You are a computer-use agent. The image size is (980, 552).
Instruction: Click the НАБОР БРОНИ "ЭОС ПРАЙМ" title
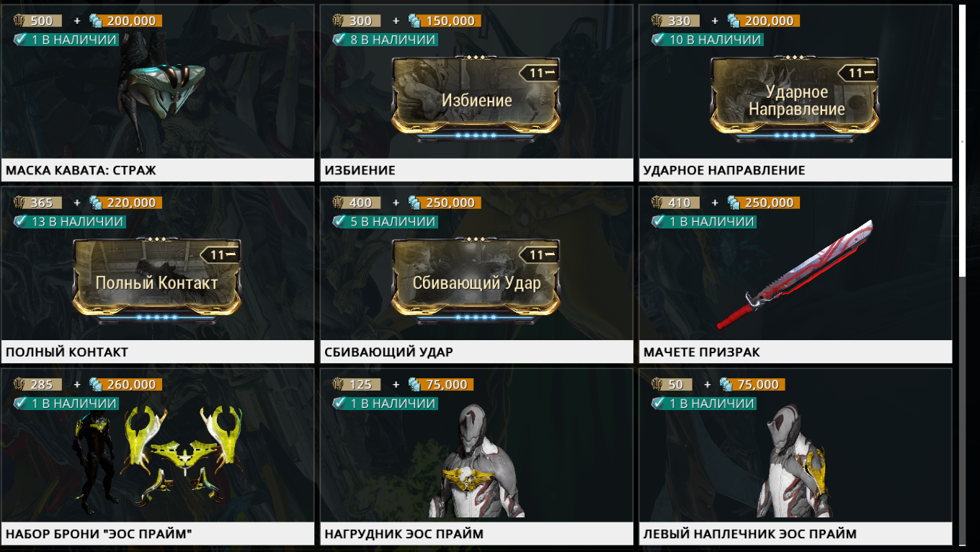(99, 535)
